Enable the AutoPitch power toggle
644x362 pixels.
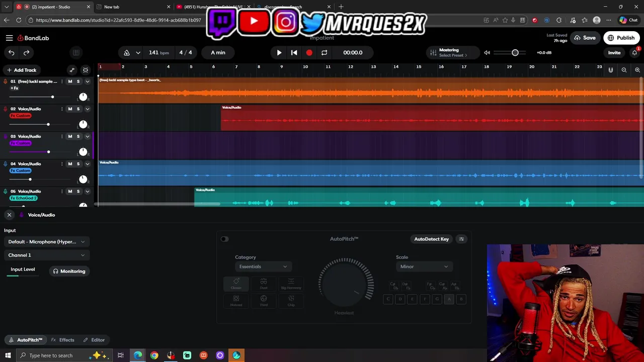click(x=224, y=239)
